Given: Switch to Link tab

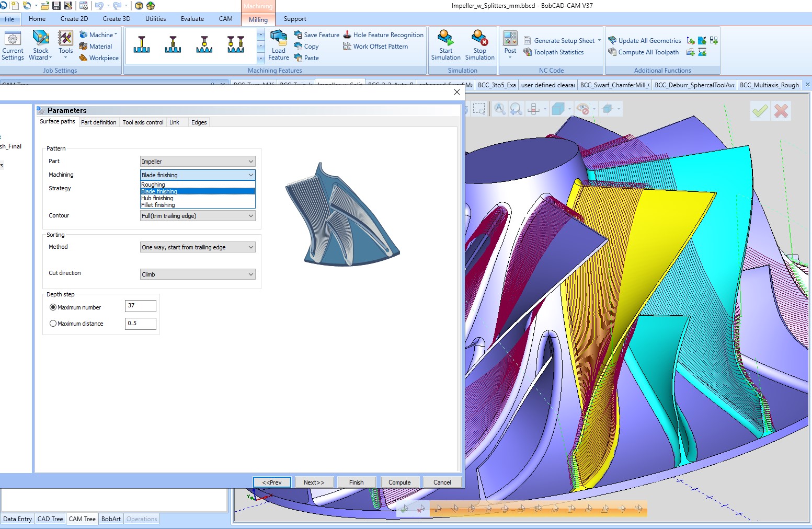Looking at the screenshot, I should click(x=174, y=122).
